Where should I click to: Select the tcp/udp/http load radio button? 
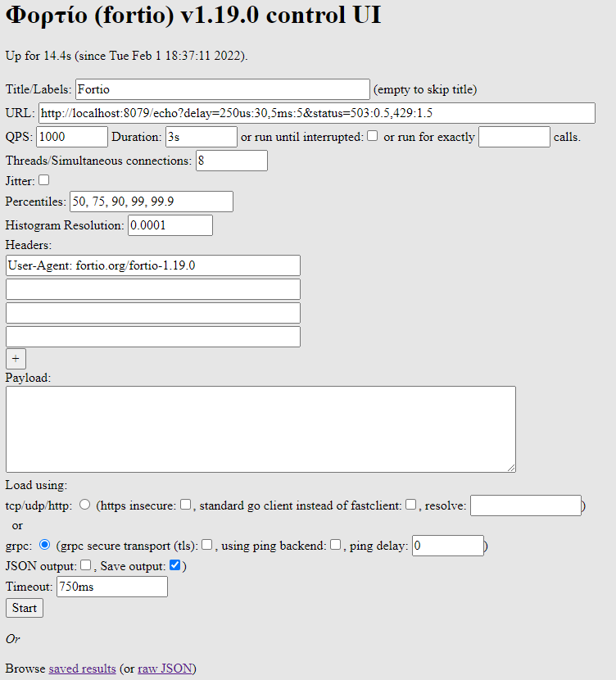[85, 505]
